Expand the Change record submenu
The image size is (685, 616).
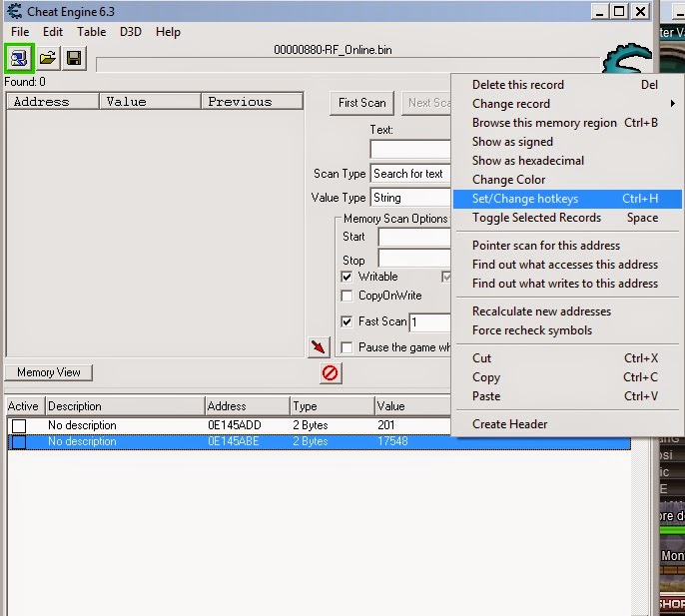coord(567,104)
